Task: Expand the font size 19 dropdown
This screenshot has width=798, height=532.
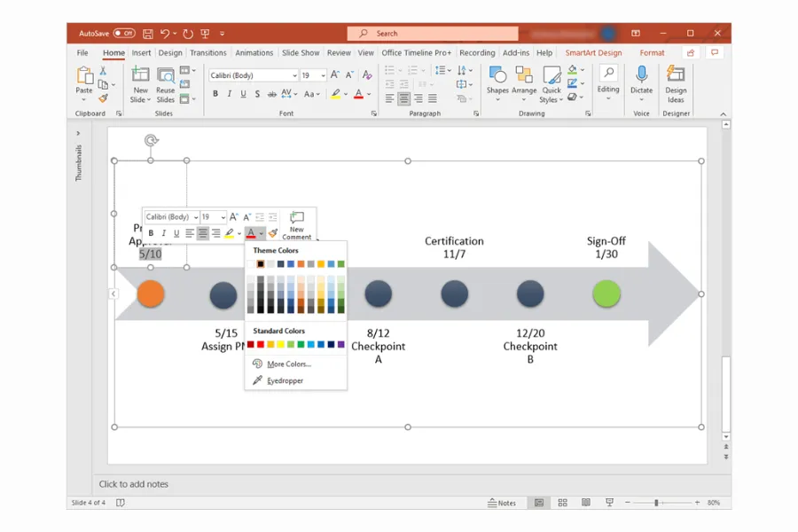Action: (x=323, y=75)
